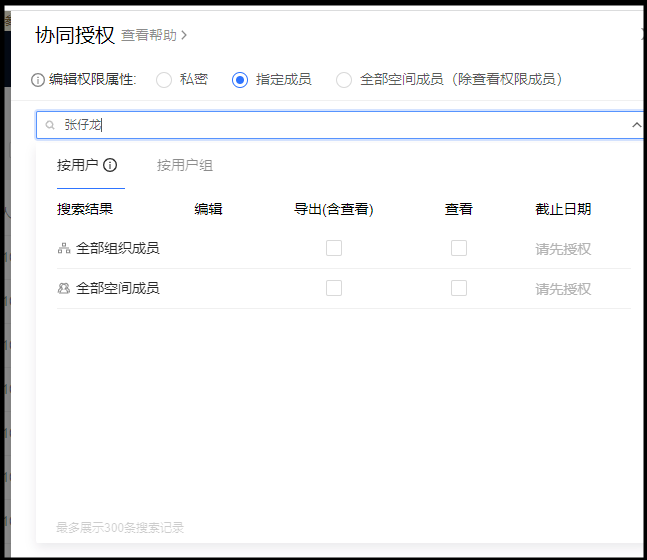Collapse the search dropdown with the up chevron
647x560 pixels.
point(636,125)
